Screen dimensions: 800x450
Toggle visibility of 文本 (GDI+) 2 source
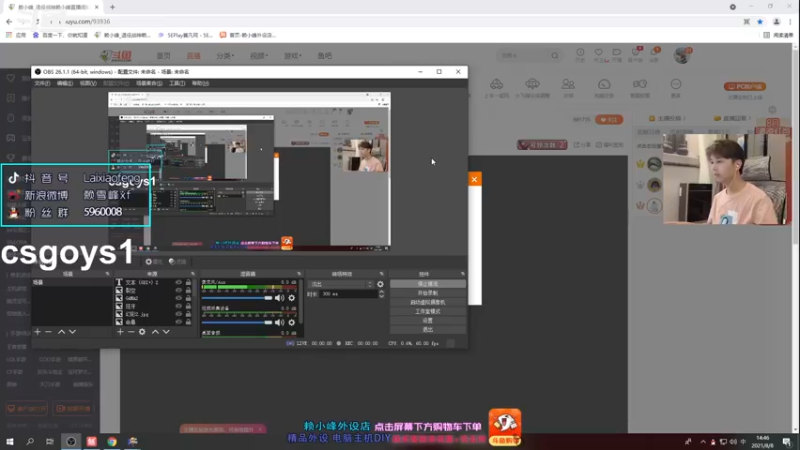pos(179,282)
